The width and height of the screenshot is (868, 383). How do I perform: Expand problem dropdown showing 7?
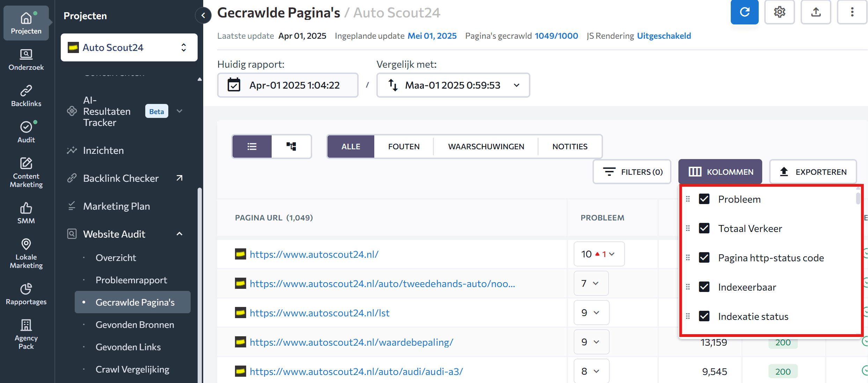(x=591, y=283)
